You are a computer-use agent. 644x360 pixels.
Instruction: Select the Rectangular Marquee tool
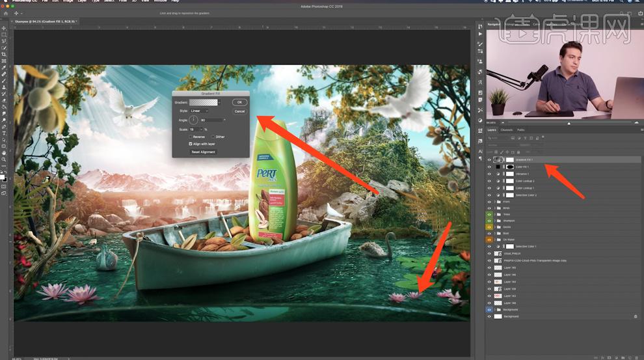pos(5,35)
